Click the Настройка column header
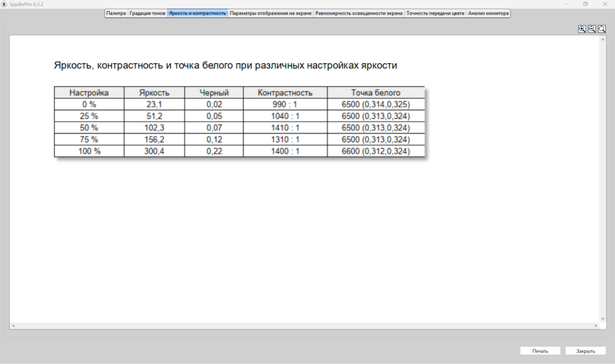 [x=89, y=93]
